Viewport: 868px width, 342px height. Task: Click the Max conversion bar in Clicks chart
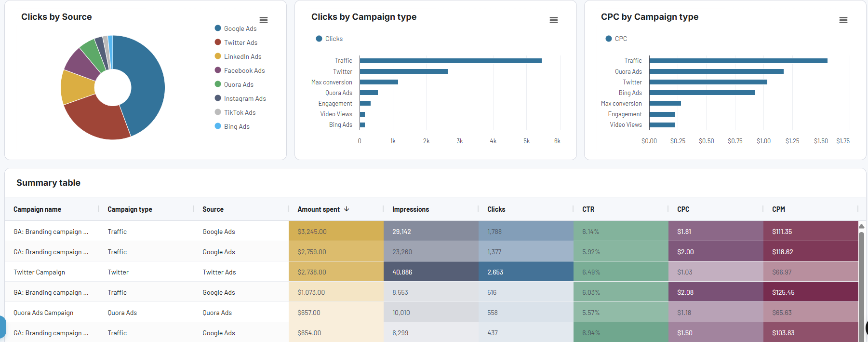(379, 82)
